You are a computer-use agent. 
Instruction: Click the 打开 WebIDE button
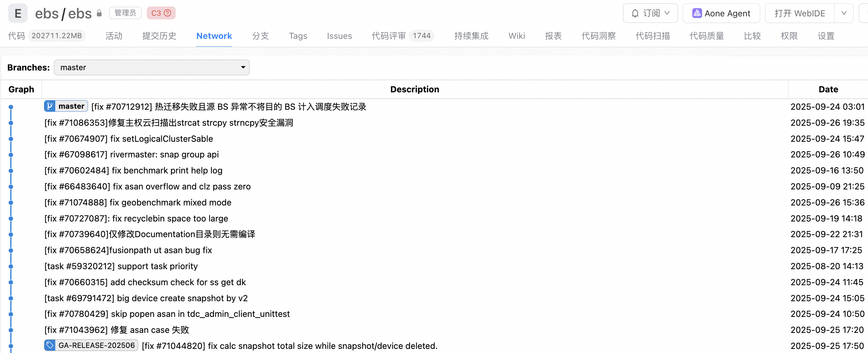pos(800,13)
